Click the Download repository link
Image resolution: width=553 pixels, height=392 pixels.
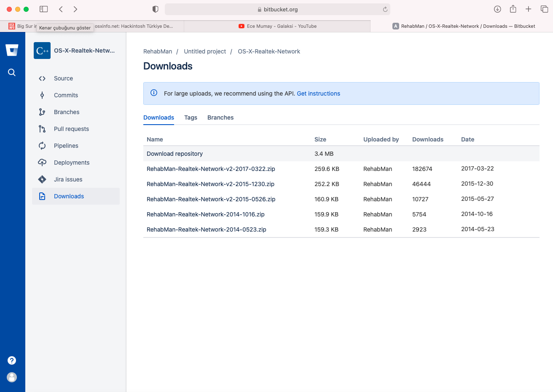pyautogui.click(x=174, y=154)
